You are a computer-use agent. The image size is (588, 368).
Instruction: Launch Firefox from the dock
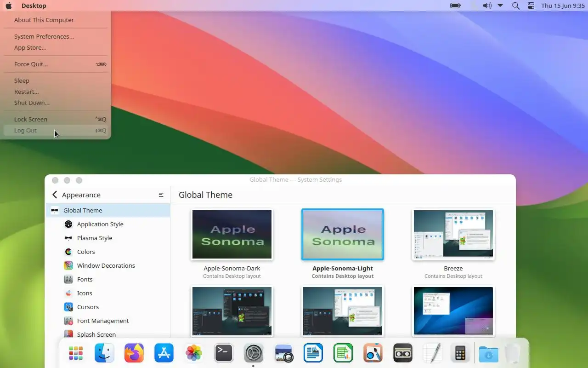point(134,353)
